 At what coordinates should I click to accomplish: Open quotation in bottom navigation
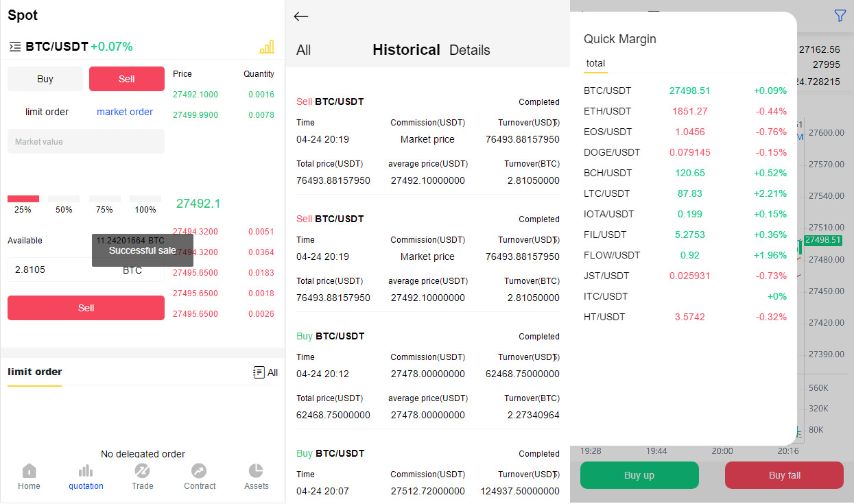[86, 477]
